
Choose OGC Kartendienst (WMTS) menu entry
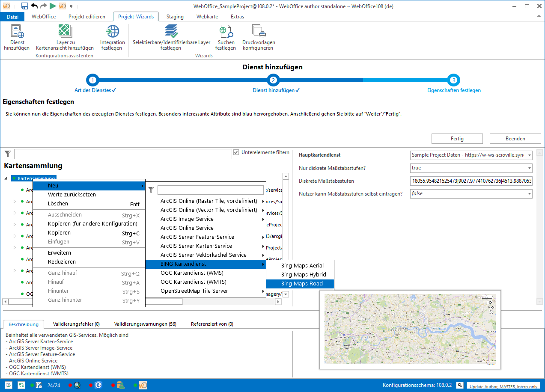[x=194, y=282]
